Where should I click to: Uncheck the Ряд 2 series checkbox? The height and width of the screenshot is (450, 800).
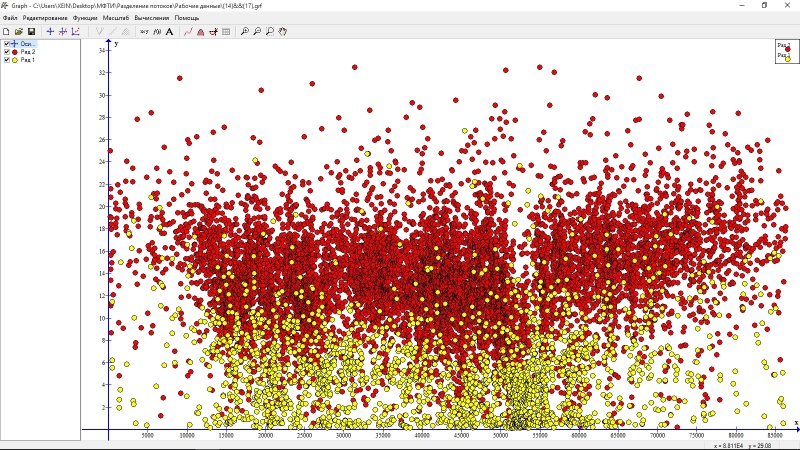coord(7,52)
